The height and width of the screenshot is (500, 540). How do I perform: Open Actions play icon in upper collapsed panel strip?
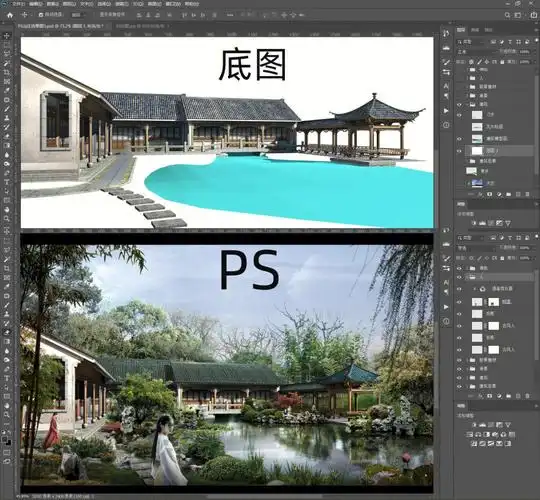pos(446,111)
